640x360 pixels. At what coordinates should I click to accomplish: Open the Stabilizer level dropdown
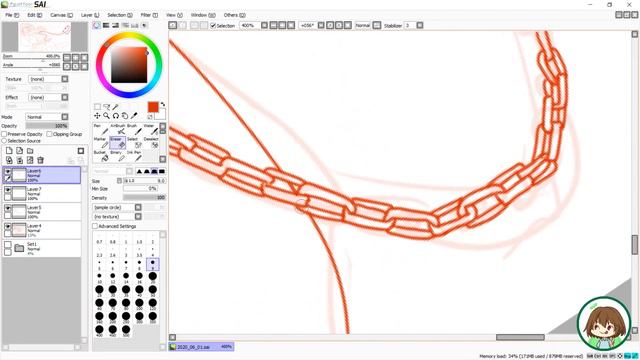(420, 25)
